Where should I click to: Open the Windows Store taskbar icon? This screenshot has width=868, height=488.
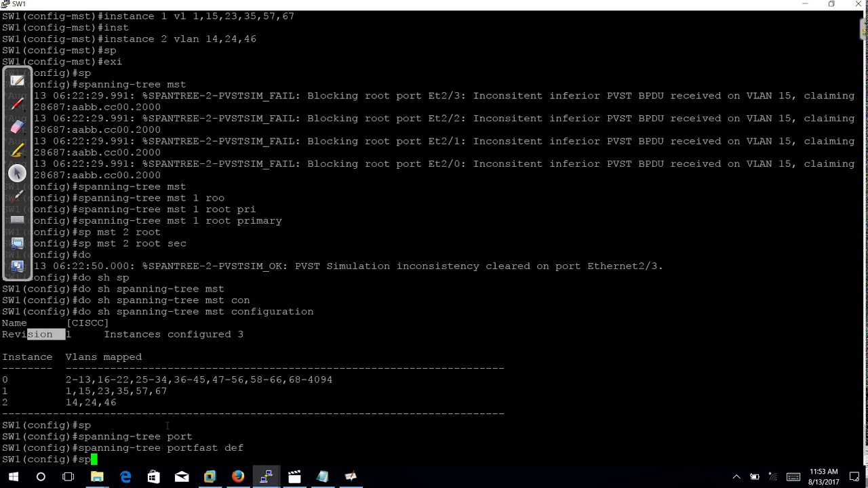pos(153,477)
